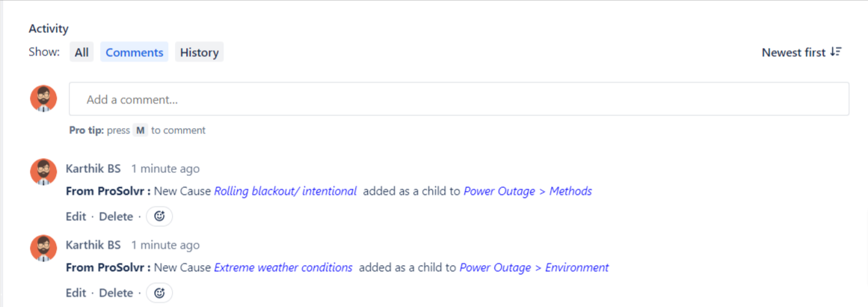Toggle Newest first sort order
The height and width of the screenshot is (307, 868).
(801, 52)
